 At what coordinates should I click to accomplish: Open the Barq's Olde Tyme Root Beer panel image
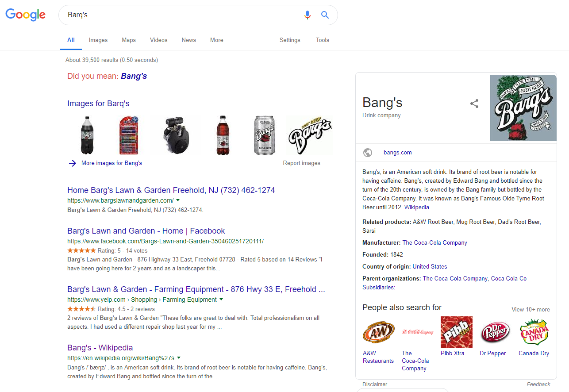(x=523, y=108)
